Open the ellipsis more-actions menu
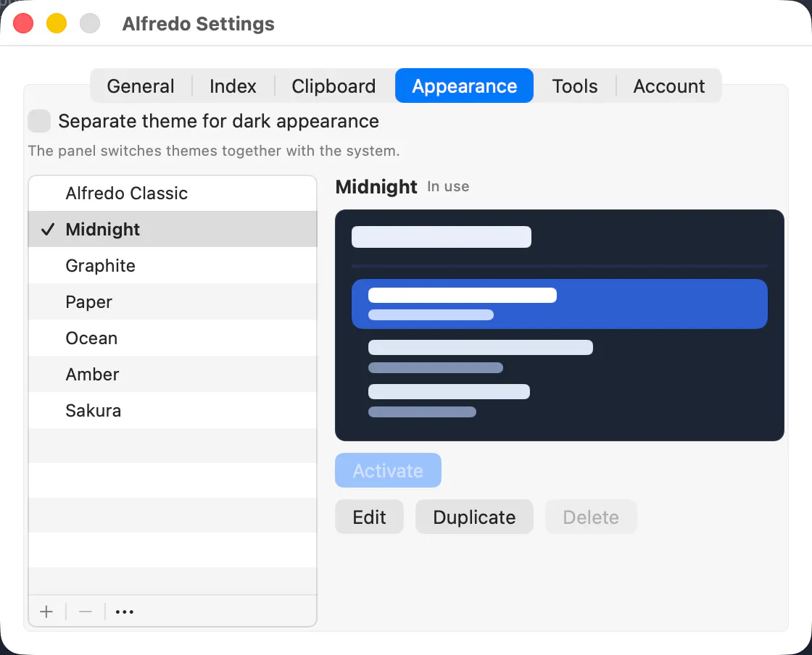 coord(125,612)
